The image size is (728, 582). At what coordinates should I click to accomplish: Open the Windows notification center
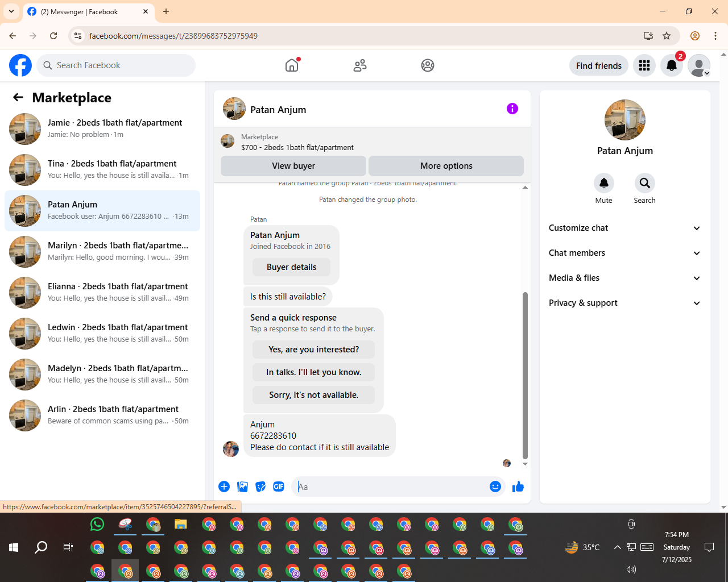point(709,547)
